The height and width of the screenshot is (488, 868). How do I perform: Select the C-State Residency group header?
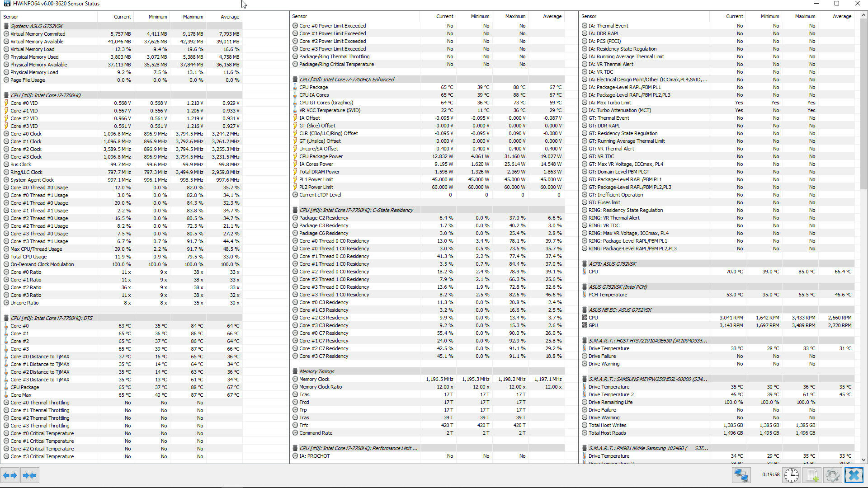click(428, 210)
